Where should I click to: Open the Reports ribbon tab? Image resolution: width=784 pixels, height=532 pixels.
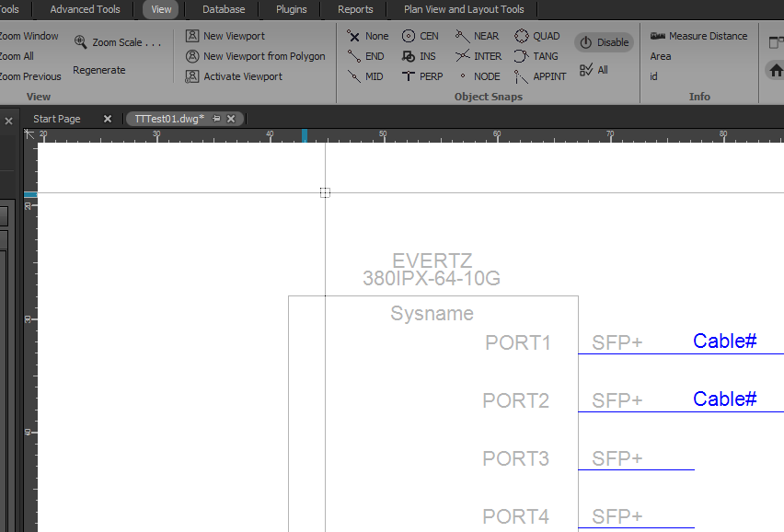tap(355, 9)
